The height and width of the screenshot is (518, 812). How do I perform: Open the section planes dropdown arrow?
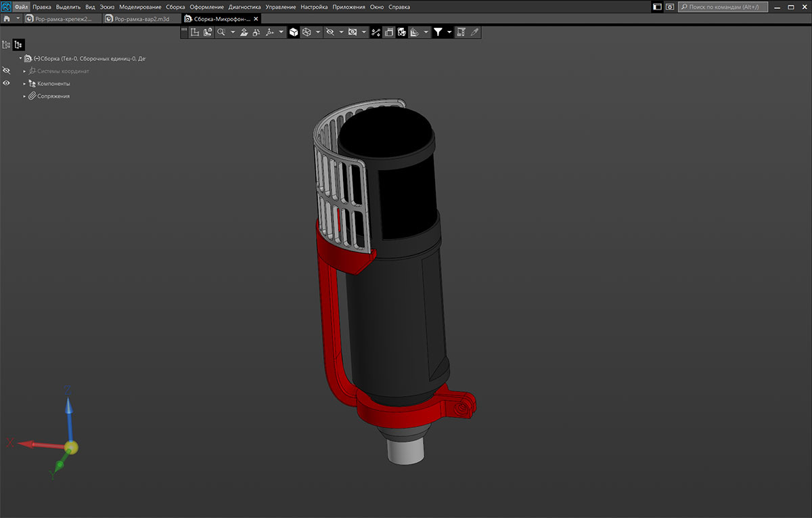426,32
